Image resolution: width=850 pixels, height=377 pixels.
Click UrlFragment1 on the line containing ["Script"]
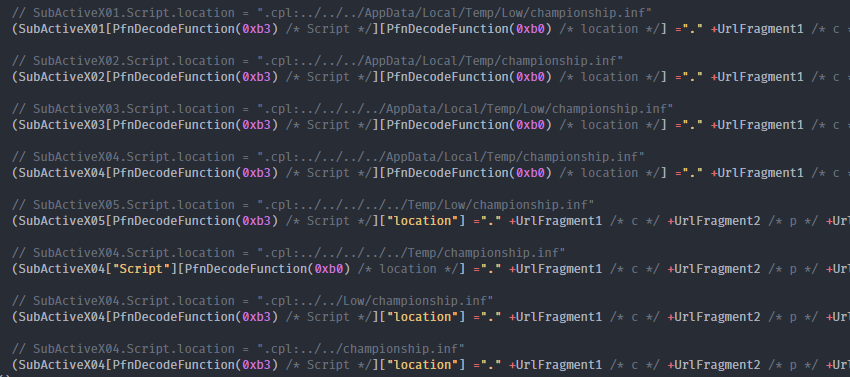click(559, 269)
